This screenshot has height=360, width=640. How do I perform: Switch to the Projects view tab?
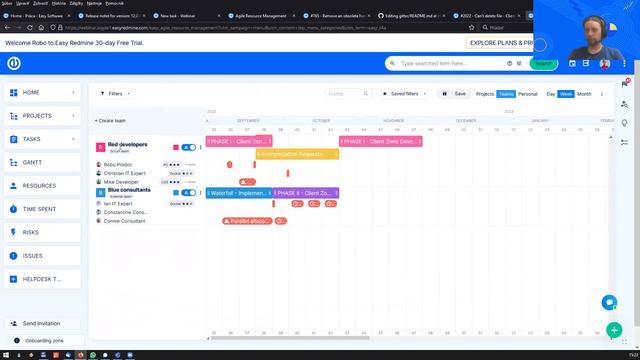pyautogui.click(x=485, y=94)
